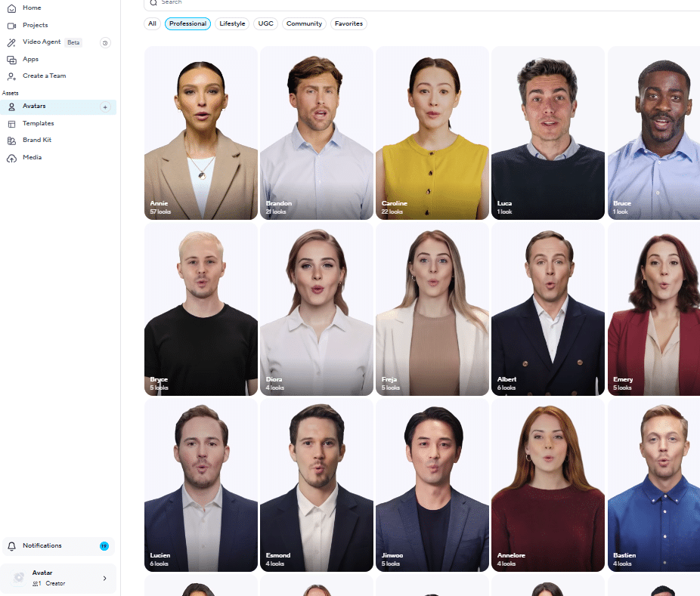This screenshot has width=700, height=596.
Task: Open the Jinwoo avatar card
Action: point(432,484)
